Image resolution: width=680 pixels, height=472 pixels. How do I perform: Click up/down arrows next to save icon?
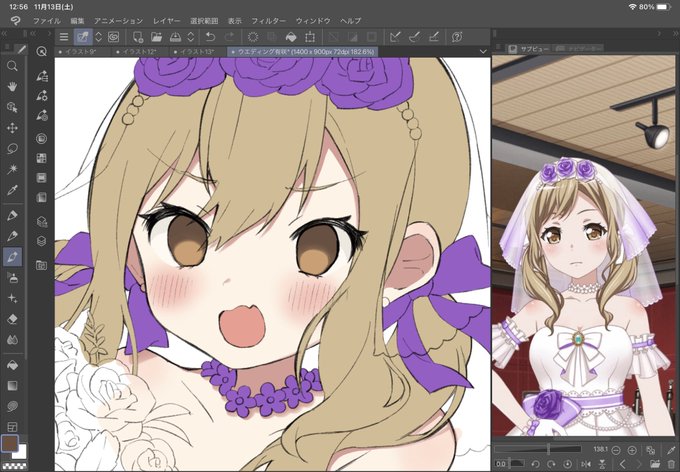pos(190,37)
